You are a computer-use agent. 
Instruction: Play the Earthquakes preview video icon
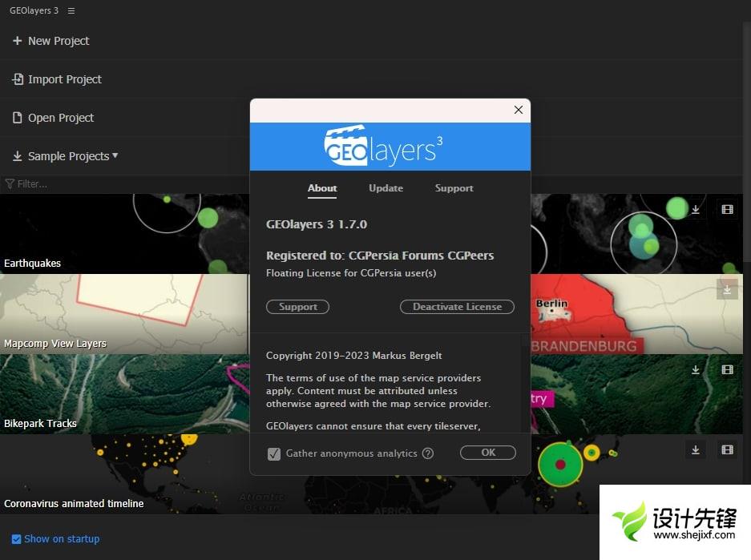(727, 210)
